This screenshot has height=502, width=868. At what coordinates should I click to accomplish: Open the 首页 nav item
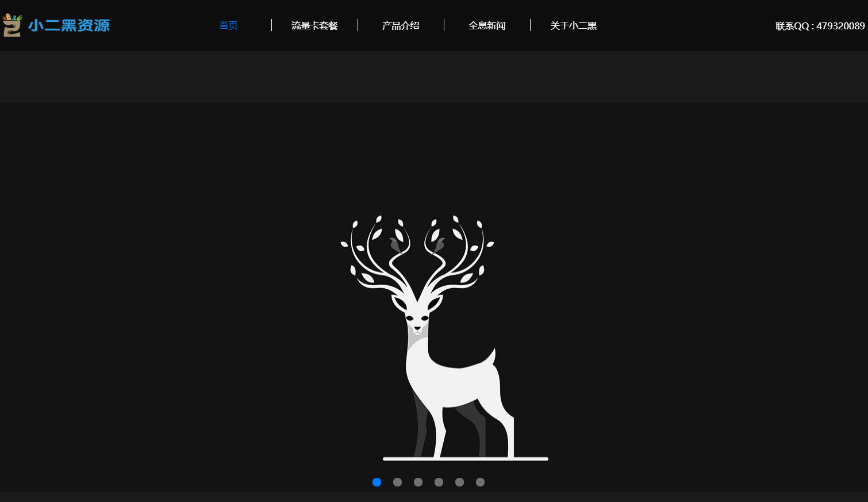(x=228, y=25)
